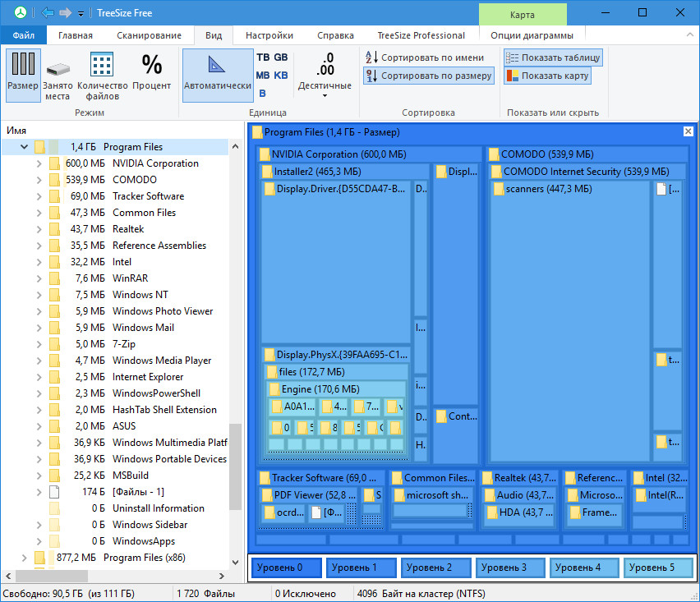700x602 pixels.
Task: Click the COMODO Internet Security folder icon
Action: pyautogui.click(x=496, y=172)
